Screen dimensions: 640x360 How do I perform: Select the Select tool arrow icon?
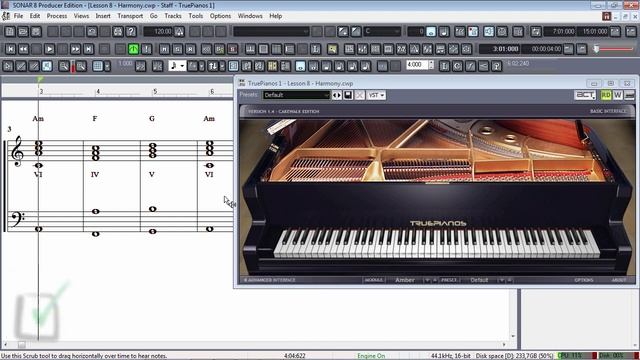pos(8,66)
